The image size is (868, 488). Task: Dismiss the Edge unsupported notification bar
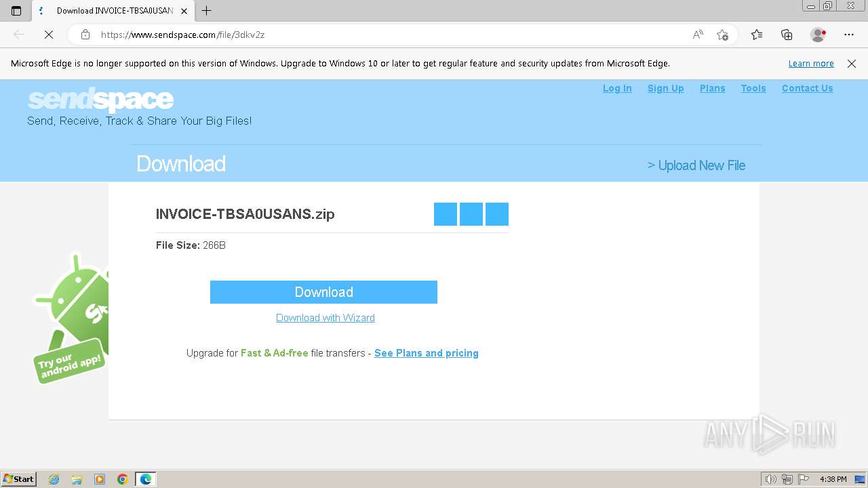852,64
